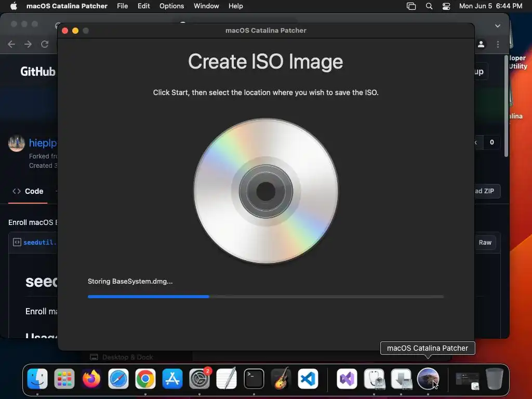532x399 pixels.
Task: Click the ISO creation progress bar
Action: (x=265, y=297)
